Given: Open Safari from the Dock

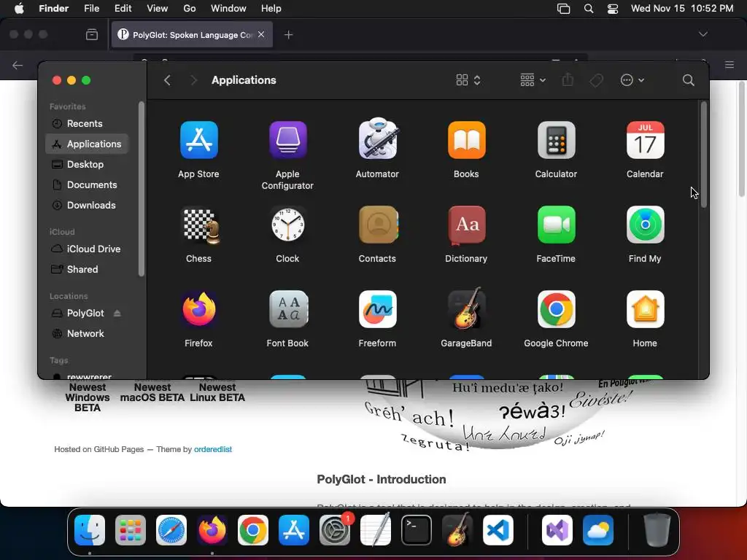Looking at the screenshot, I should [171, 530].
